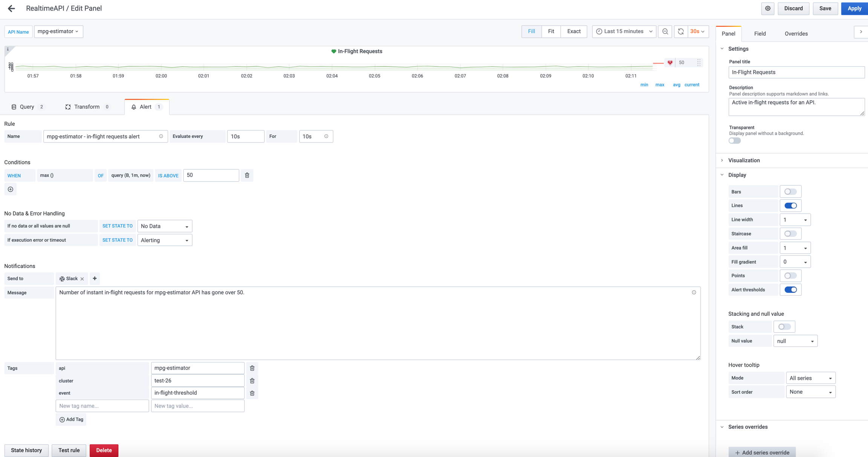The width and height of the screenshot is (868, 457).
Task: Open dashboard settings gear icon
Action: click(767, 8)
